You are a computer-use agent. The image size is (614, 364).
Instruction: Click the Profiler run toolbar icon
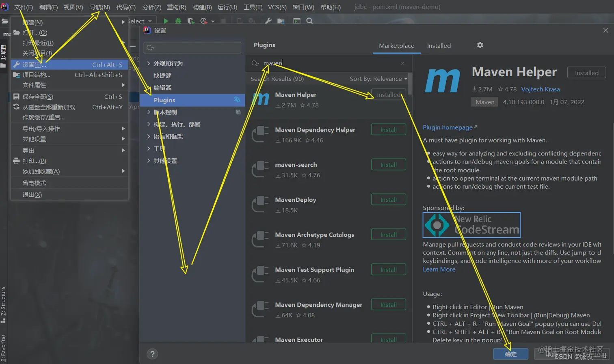204,21
